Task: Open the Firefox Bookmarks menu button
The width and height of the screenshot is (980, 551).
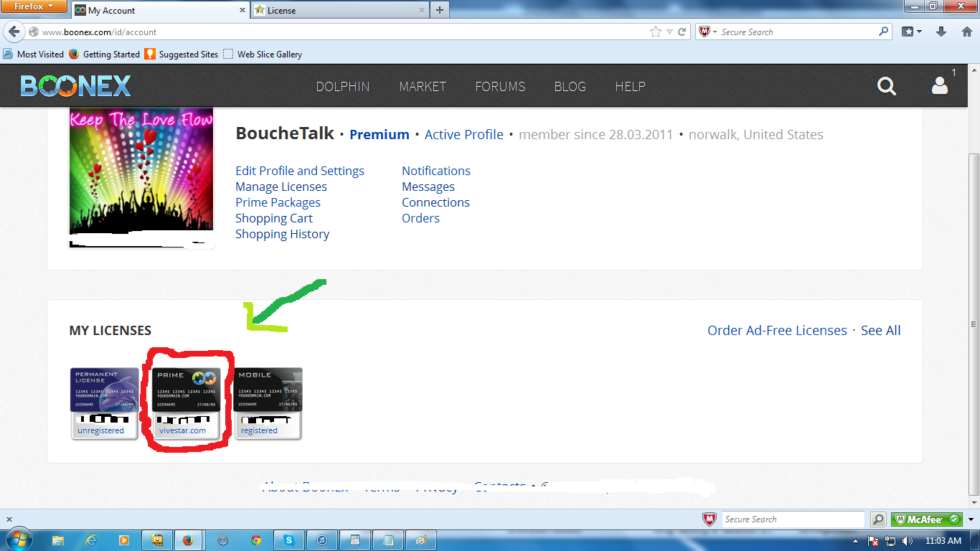Action: 911,32
